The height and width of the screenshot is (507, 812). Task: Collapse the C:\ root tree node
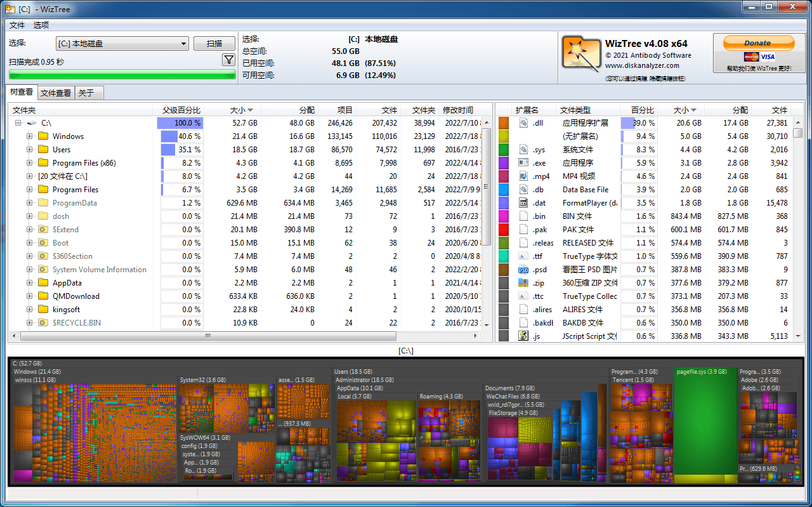(18, 123)
